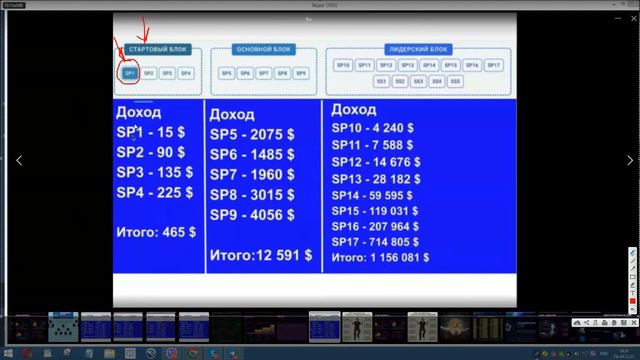Open the thumbnail with dotted pattern
The image size is (640, 360).
click(x=63, y=327)
